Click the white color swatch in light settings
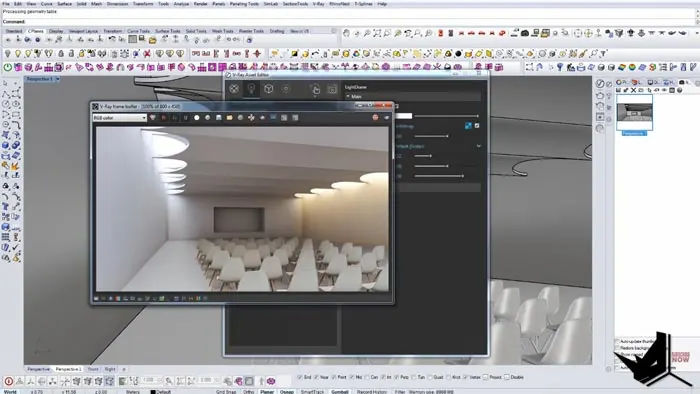The image size is (700, 394). coord(404,116)
